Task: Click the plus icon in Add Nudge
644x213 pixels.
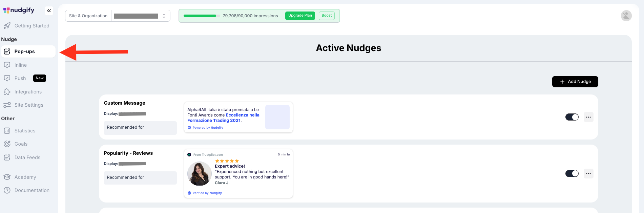Action: click(x=562, y=82)
